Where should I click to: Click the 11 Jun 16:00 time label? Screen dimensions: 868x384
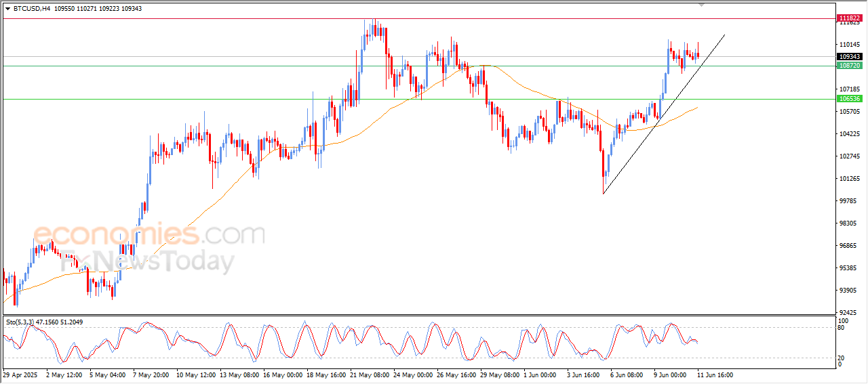click(714, 375)
